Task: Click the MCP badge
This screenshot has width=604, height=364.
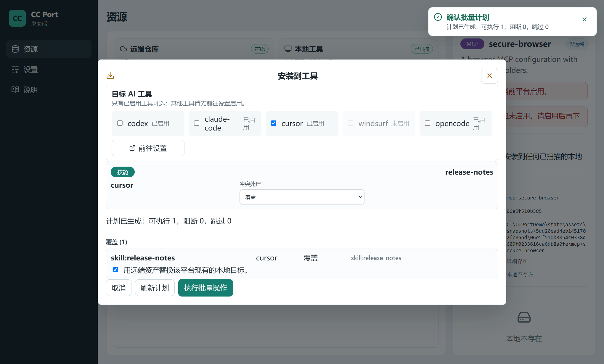Action: tap(472, 44)
